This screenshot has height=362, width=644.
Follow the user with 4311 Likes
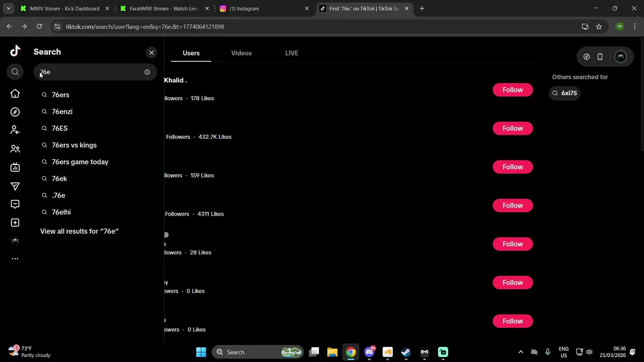pyautogui.click(x=513, y=206)
